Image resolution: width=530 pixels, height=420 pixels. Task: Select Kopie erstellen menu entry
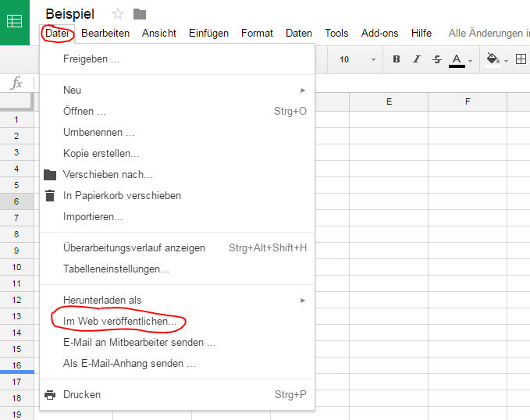[101, 154]
